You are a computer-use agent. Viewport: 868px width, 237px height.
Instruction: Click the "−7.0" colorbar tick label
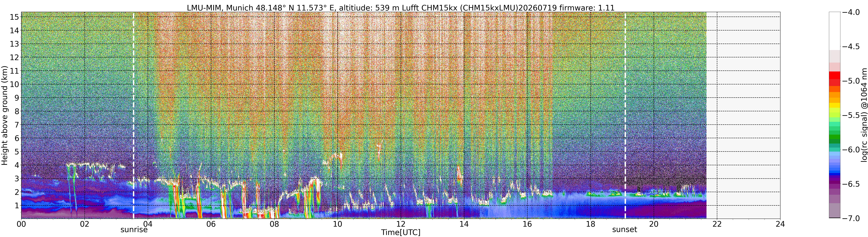(851, 218)
